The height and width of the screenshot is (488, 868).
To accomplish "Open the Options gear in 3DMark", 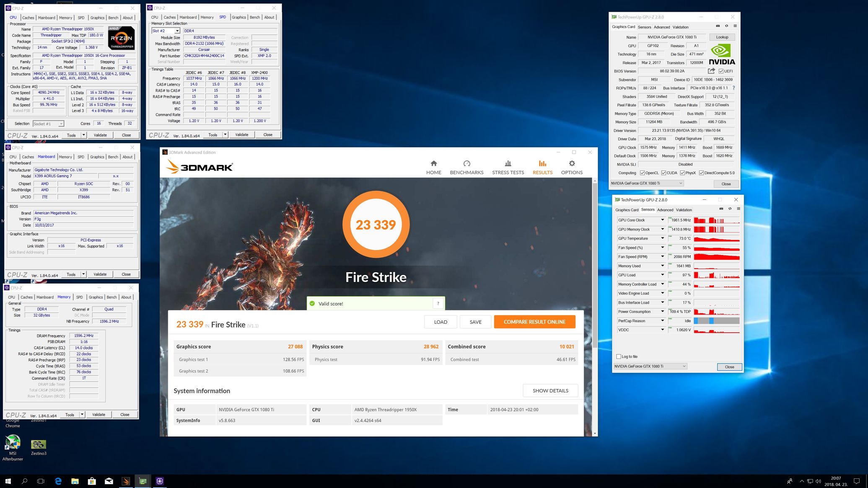I will point(572,164).
